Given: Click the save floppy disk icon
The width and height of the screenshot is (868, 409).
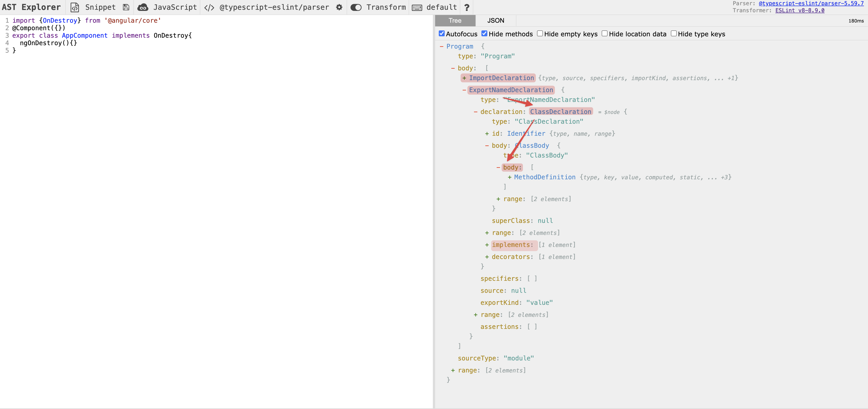Looking at the screenshot, I should coord(126,7).
